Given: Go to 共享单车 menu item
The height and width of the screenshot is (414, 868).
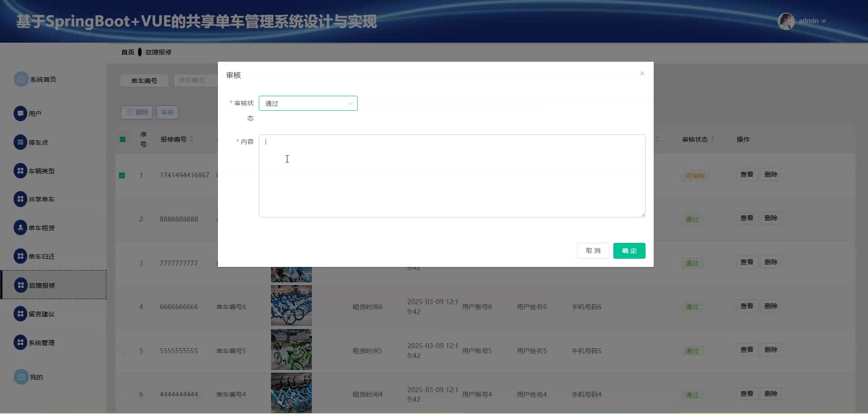Looking at the screenshot, I should coord(41,199).
